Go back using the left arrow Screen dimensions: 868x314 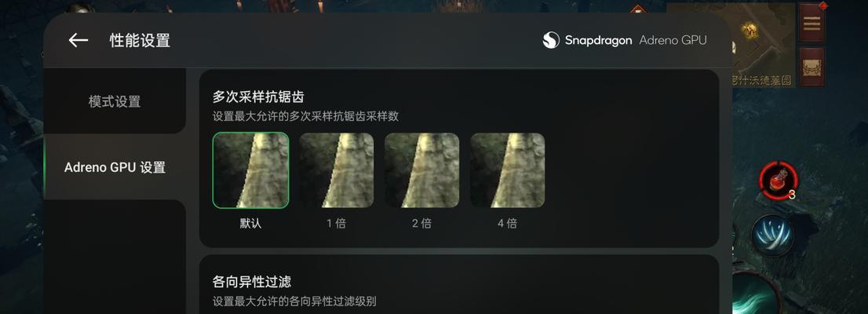[78, 40]
